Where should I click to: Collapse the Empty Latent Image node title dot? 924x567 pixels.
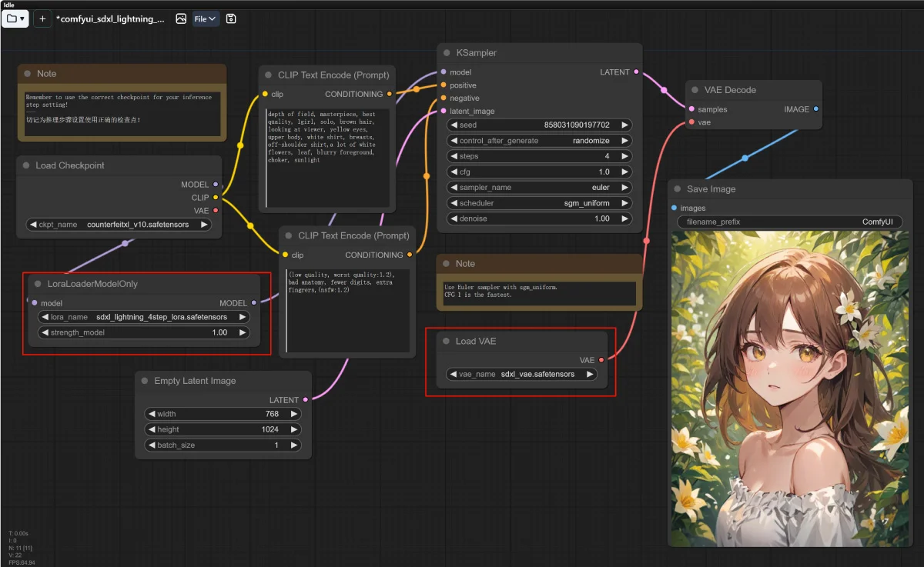pyautogui.click(x=145, y=381)
